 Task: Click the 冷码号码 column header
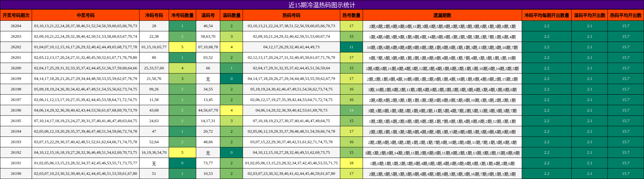(154, 15)
